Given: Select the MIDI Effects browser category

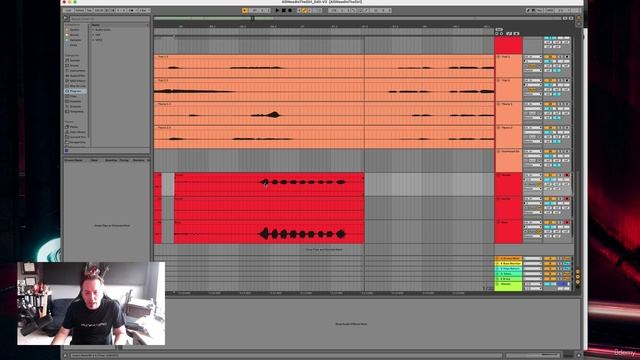Looking at the screenshot, I should (77, 81).
